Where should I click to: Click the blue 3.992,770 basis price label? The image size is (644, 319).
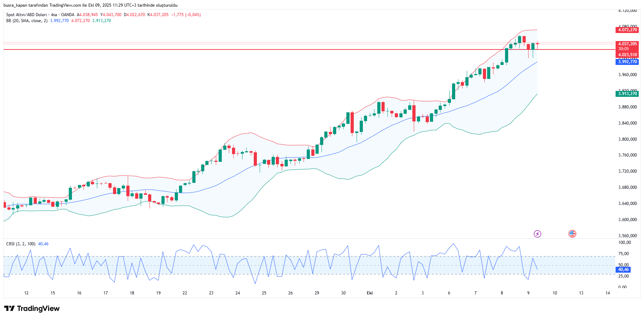(x=627, y=62)
